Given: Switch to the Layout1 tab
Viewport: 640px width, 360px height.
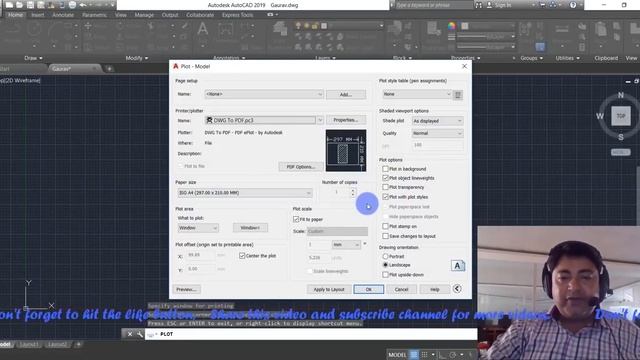Looking at the screenshot, I should click(x=29, y=344).
